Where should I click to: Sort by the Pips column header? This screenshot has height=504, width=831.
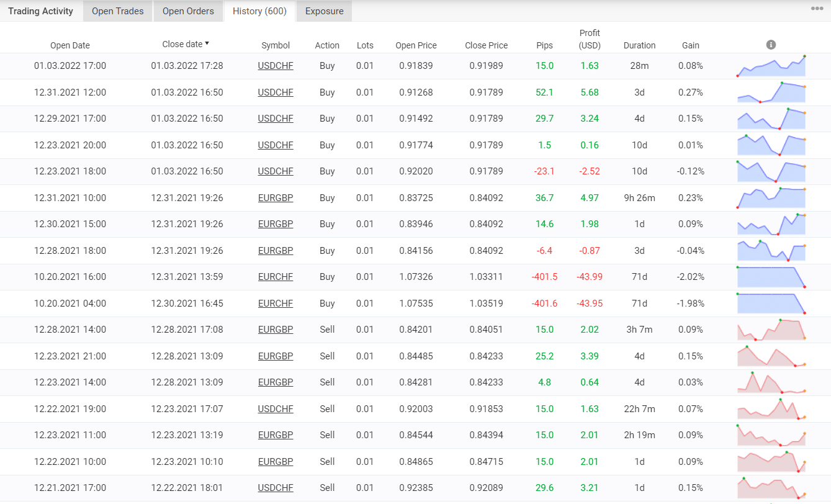pyautogui.click(x=544, y=45)
